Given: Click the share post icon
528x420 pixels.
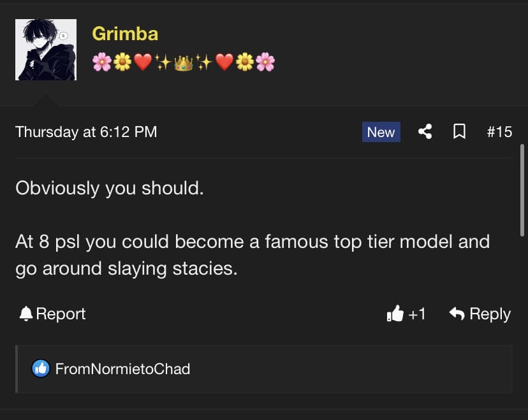Looking at the screenshot, I should click(425, 132).
